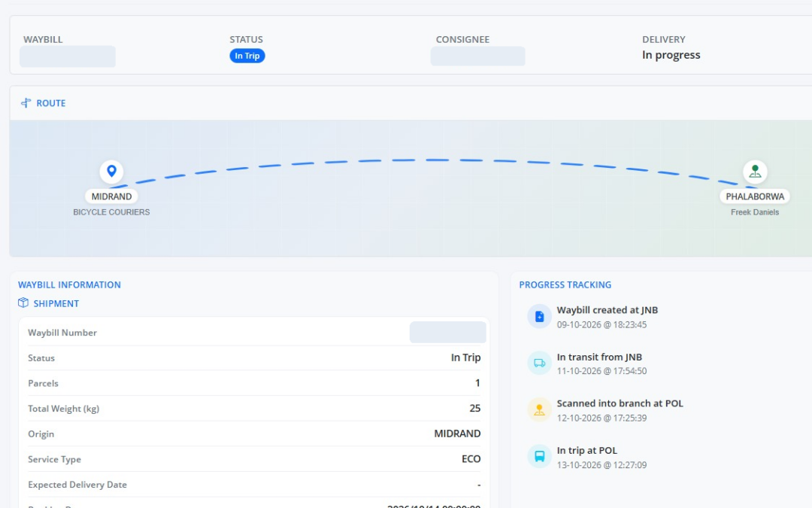Open the ROUTE section header
This screenshot has width=812, height=508.
point(51,103)
